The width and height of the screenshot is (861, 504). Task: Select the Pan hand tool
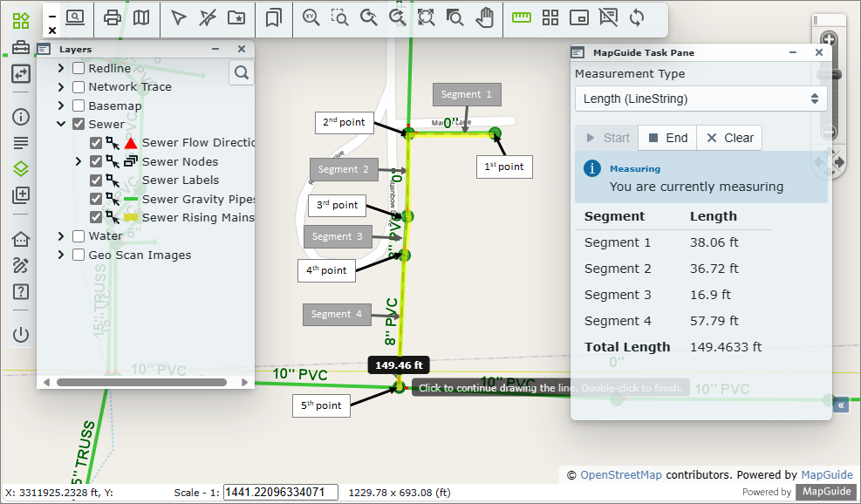(485, 17)
